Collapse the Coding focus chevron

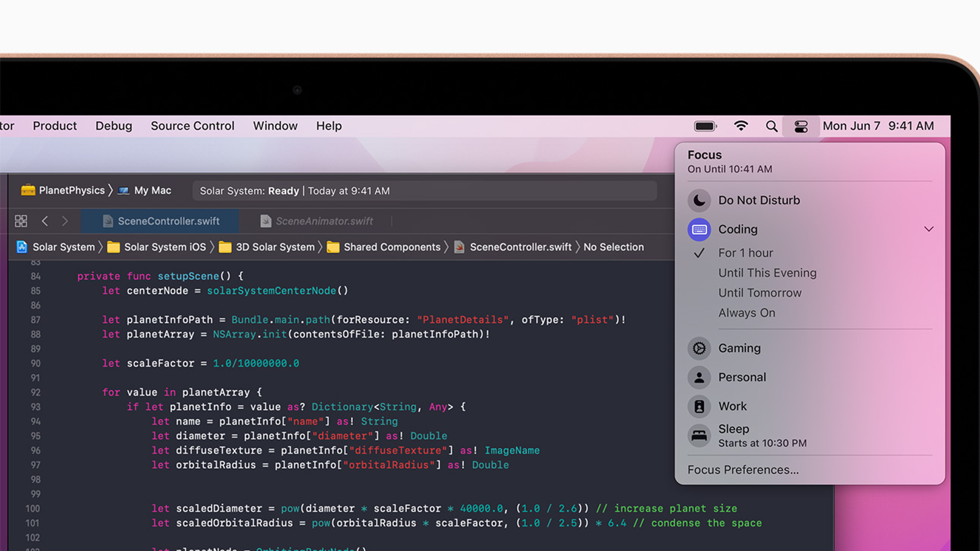pos(929,229)
